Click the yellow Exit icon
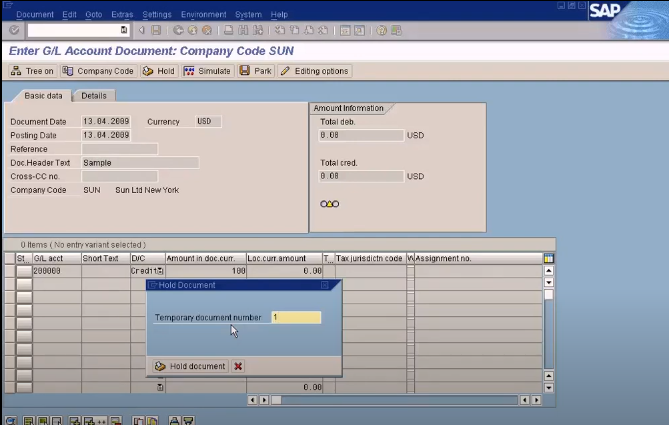This screenshot has height=425, width=669. point(192,30)
